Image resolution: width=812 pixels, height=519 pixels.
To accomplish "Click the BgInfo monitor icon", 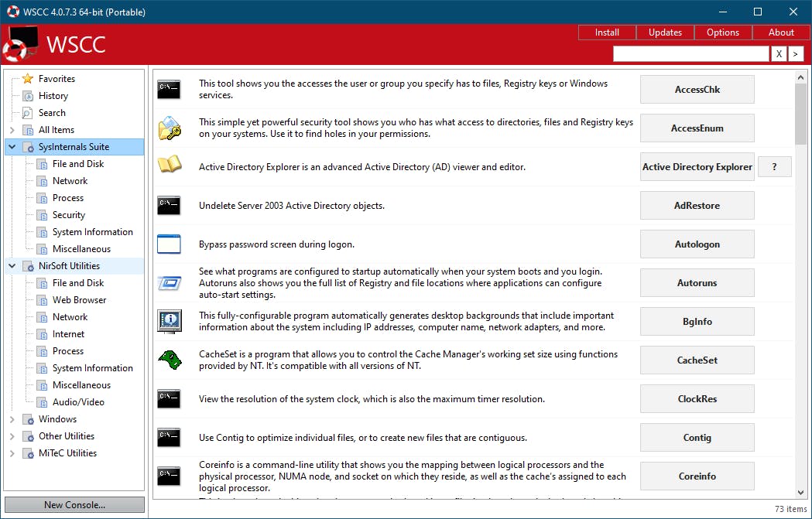I will (x=170, y=321).
